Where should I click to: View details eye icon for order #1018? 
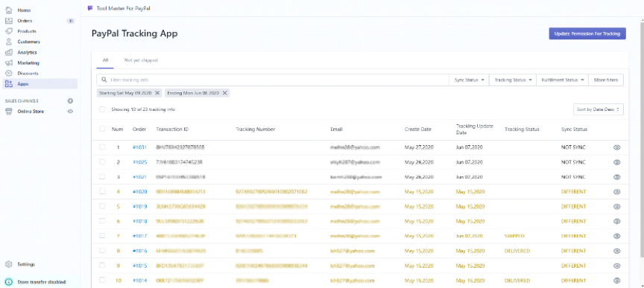point(616,222)
